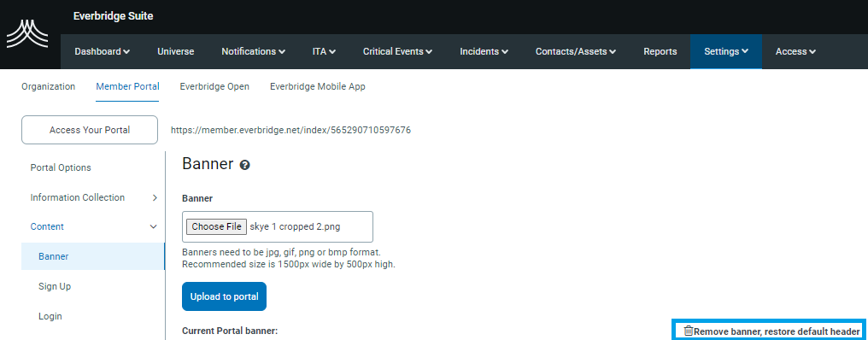Open the Settings dropdown menu
This screenshot has width=868, height=340.
coord(725,51)
